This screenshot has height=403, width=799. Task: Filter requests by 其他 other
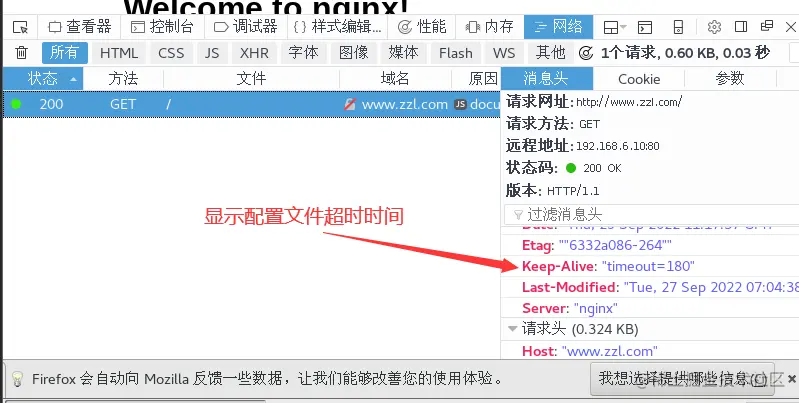551,53
